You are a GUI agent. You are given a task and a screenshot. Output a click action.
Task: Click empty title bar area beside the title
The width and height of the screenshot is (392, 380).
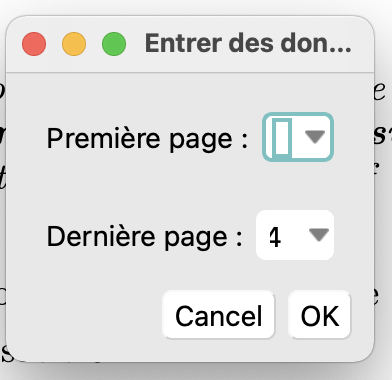point(362,43)
